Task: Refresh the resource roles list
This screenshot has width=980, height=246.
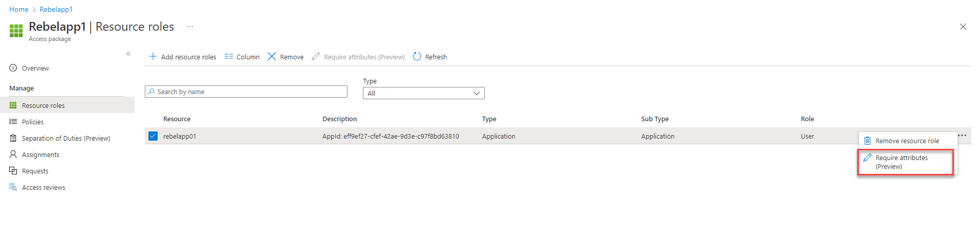Action: coord(430,57)
